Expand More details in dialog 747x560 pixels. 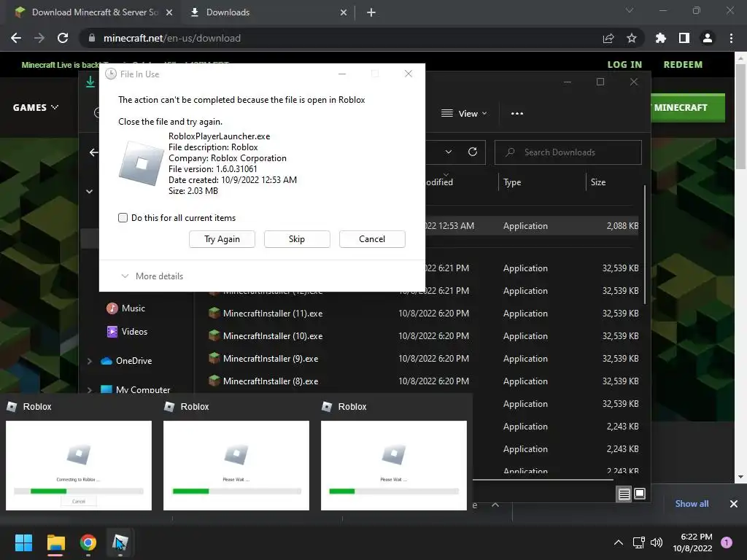(x=152, y=276)
